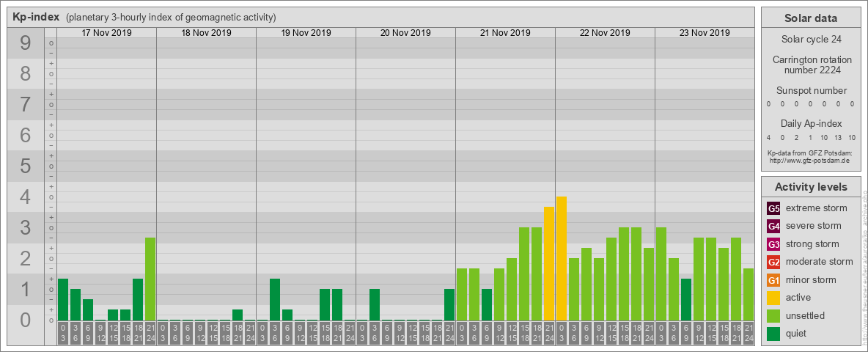The image size is (868, 352).
Task: Click the light green 21-24h bar on 17 Nov
Action: 150,279
